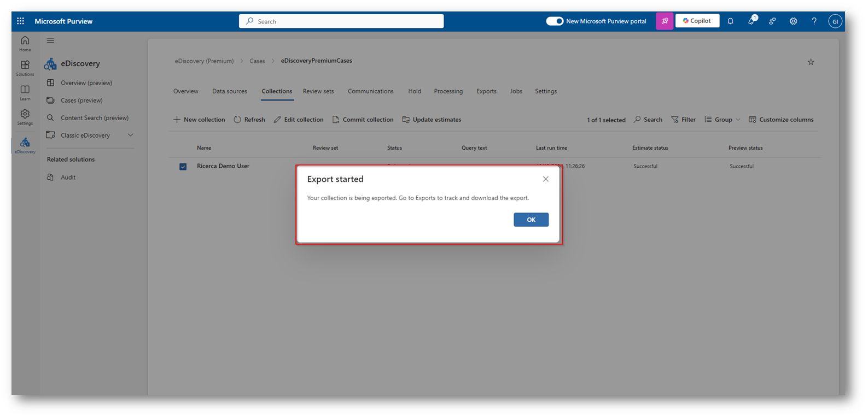The width and height of the screenshot is (868, 418).
Task: Click the top Search input field
Action: click(x=341, y=21)
